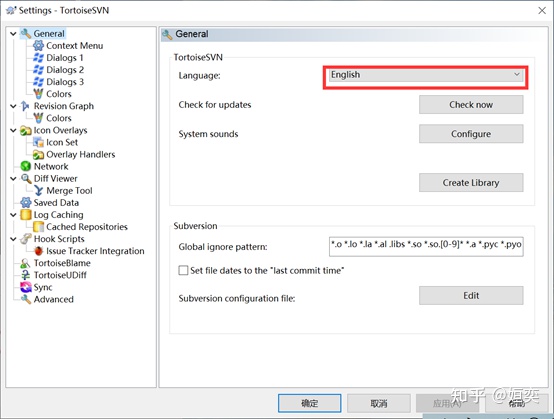Viewport: 554px width, 419px height.
Task: Select Dialogs 2 in the tree
Action: coord(65,70)
